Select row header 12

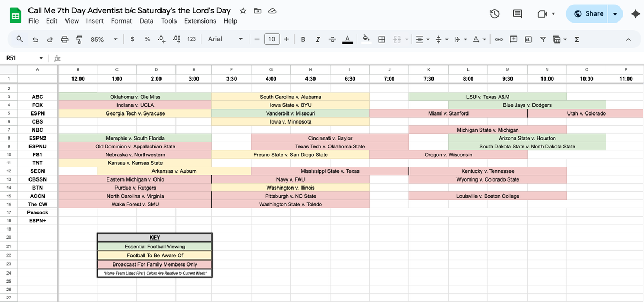coord(9,171)
